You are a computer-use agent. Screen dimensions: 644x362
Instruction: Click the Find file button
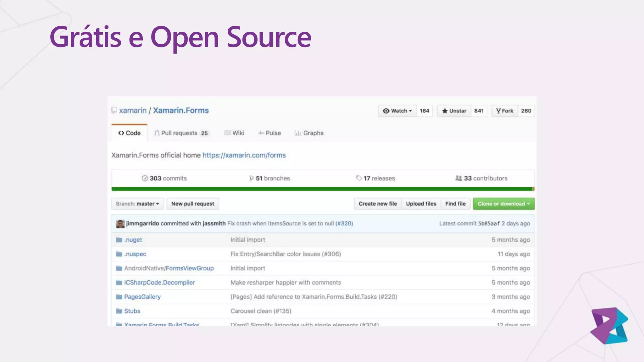(455, 204)
